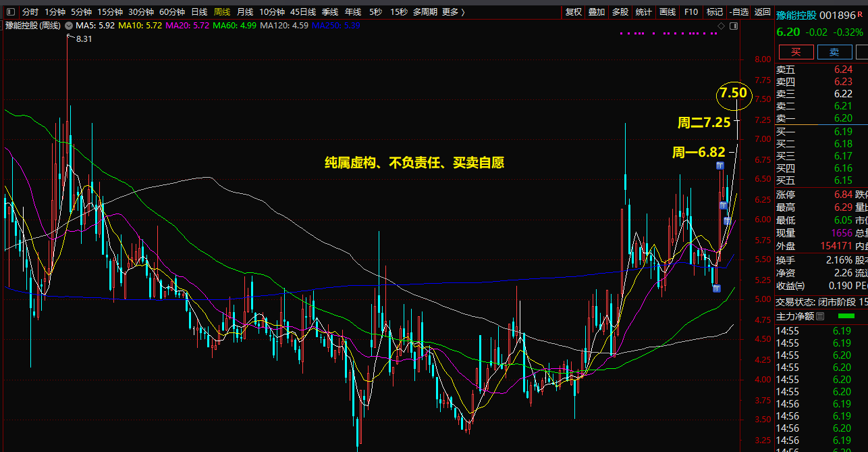Screen dimensions: 868x452
Task: Click the 叠加 overlay button
Action: pos(597,11)
